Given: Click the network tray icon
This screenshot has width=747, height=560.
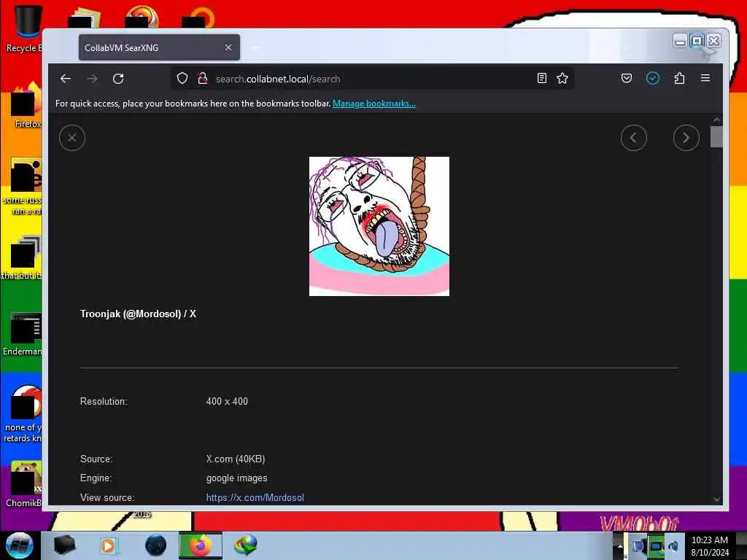Looking at the screenshot, I should 656,545.
